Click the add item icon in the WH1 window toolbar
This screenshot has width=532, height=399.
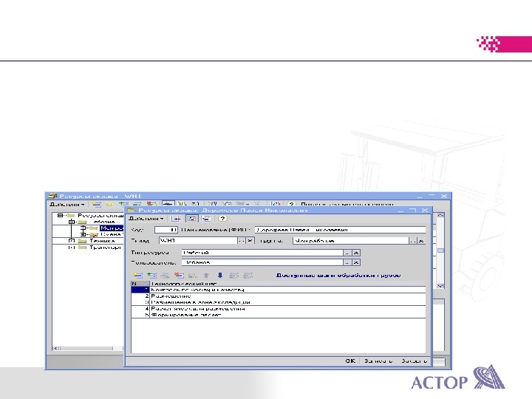[96, 204]
